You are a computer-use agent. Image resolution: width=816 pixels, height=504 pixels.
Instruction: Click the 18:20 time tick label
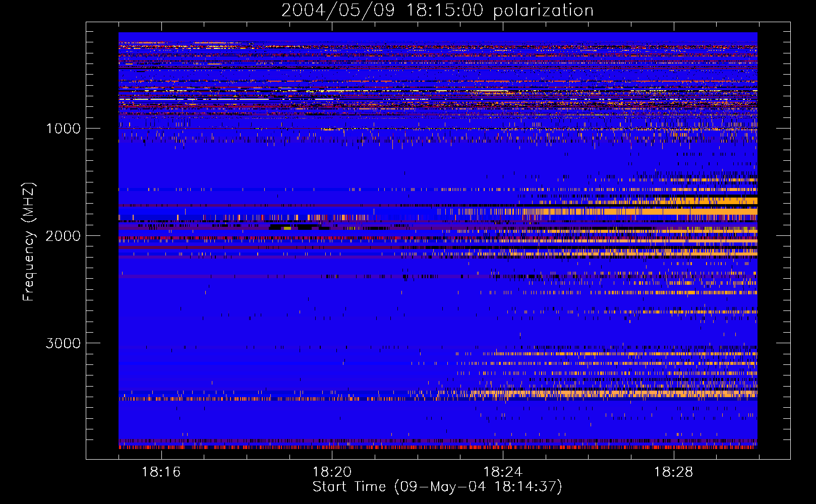pos(332,472)
